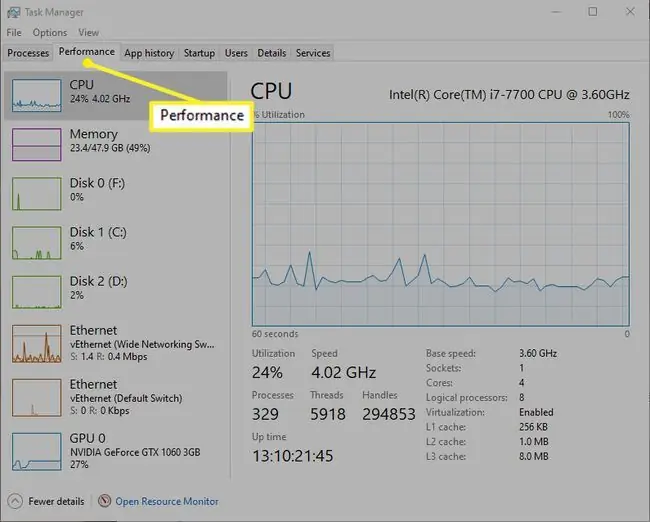Open the GPU 0 graph icon
Screen dimensions: 650x522
tap(36, 452)
